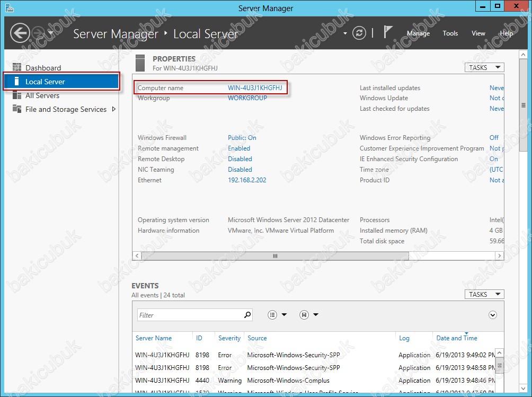This screenshot has width=532, height=397.
Task: Click the 4 GB installed memory value
Action: 495,231
